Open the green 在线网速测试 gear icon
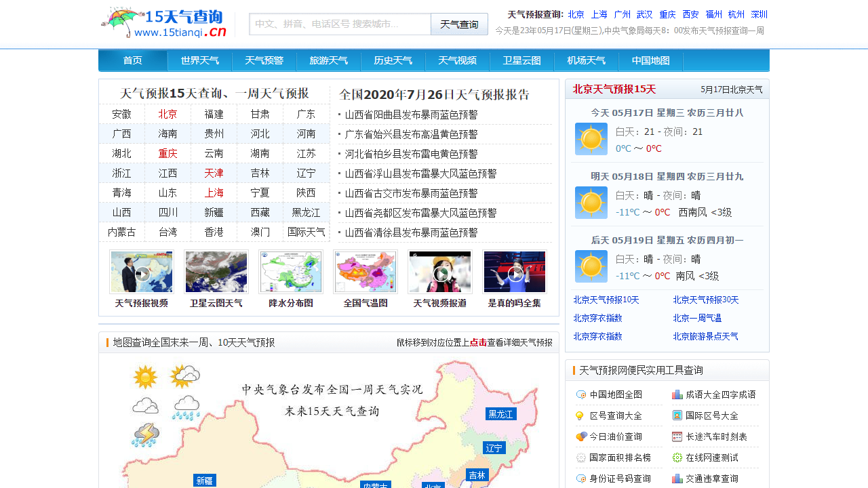868x488 pixels. click(x=677, y=457)
